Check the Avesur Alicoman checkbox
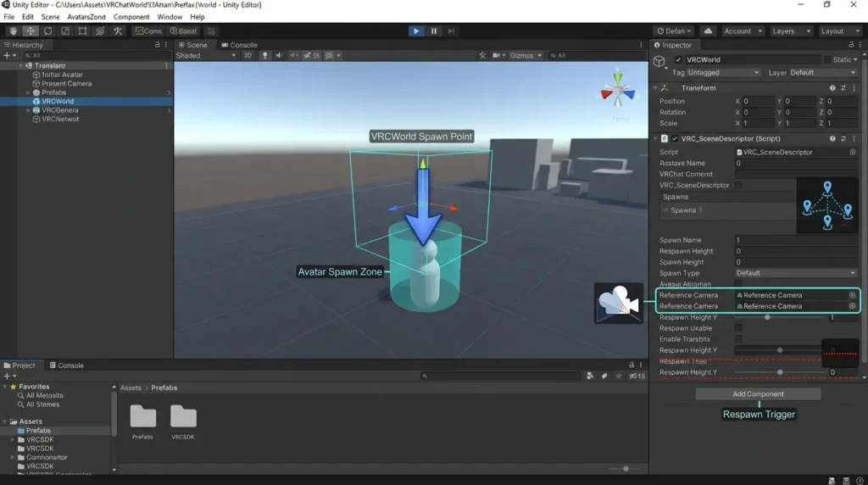 (x=738, y=284)
